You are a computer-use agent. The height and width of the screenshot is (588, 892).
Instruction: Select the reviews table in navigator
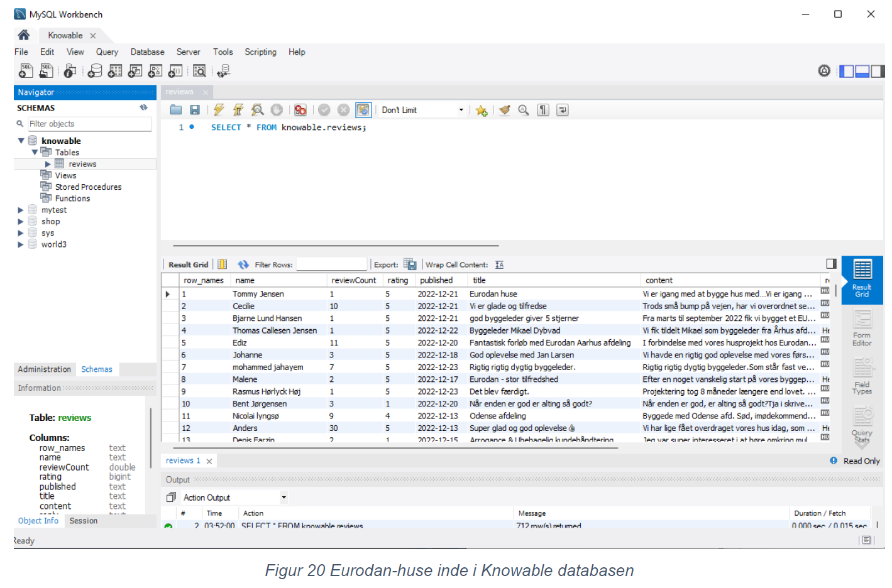click(82, 164)
